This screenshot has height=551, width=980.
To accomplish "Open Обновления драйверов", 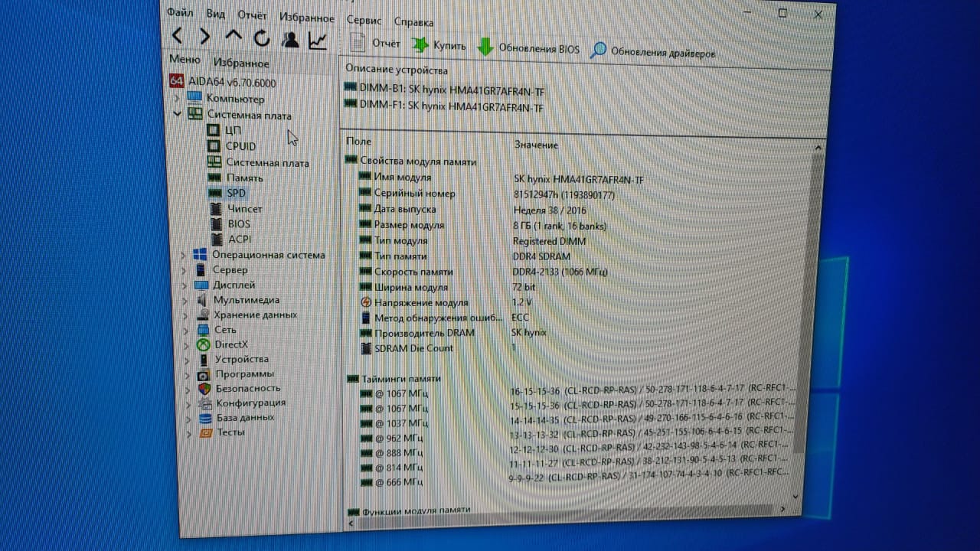I will coord(653,53).
